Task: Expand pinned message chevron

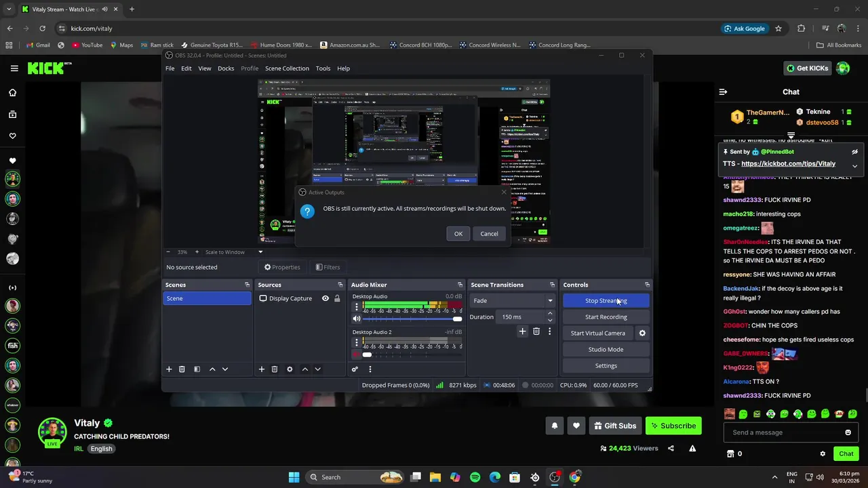Action: coord(854,166)
